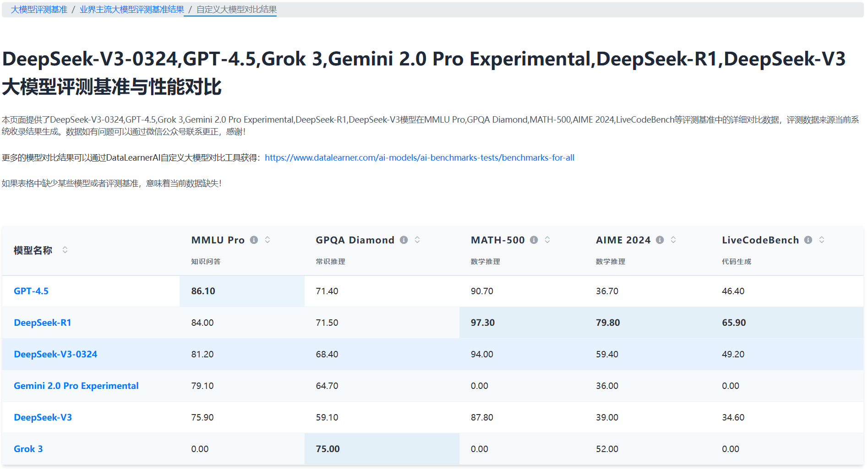Sort by LiveCodeBench column arrows
The image size is (868, 469).
point(822,240)
